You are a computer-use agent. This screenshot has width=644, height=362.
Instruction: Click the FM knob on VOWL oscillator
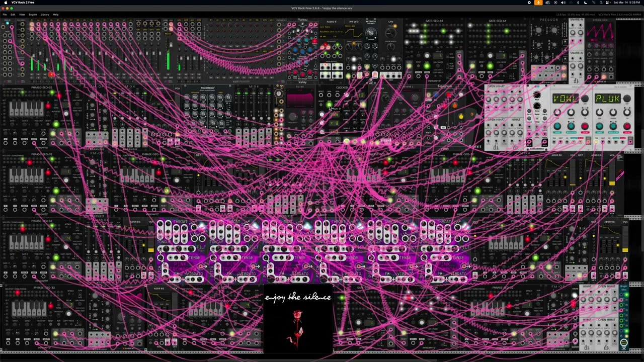585,113
